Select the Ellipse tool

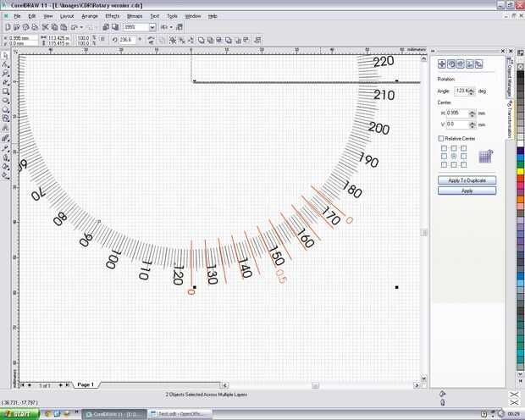click(x=5, y=101)
